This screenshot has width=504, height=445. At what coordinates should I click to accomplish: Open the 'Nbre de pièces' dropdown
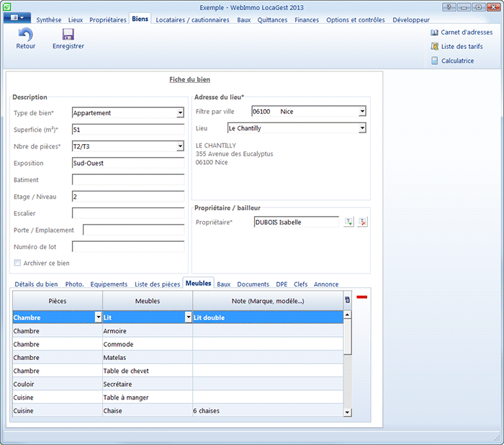180,146
